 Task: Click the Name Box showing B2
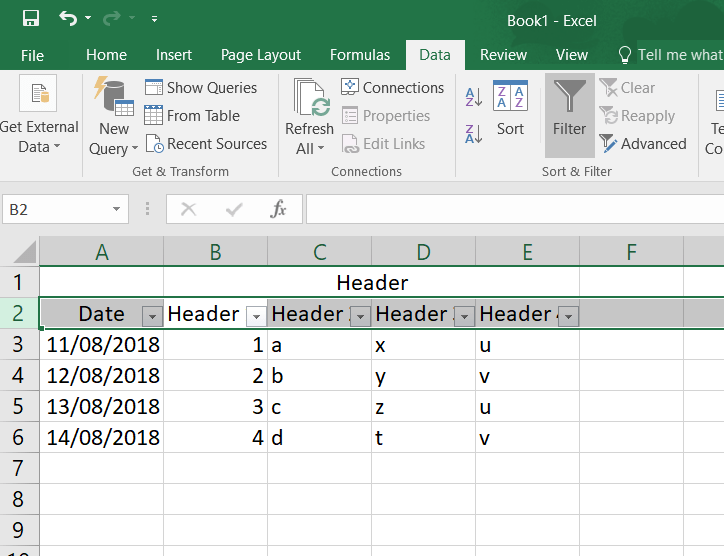55,209
